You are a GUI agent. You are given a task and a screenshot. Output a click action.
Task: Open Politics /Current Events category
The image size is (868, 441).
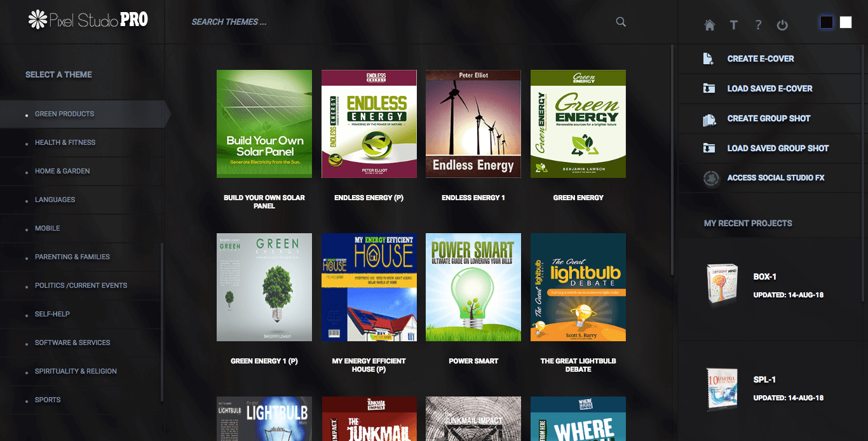click(x=81, y=285)
